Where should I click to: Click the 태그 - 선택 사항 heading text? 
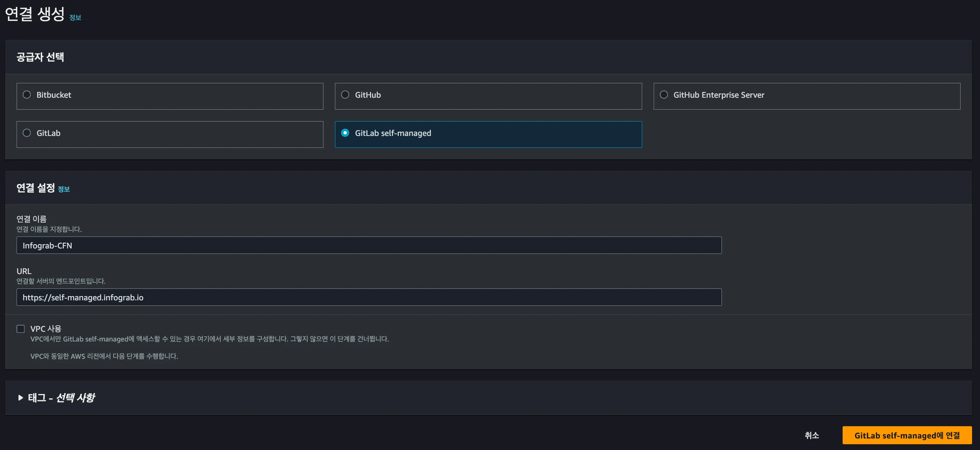61,398
